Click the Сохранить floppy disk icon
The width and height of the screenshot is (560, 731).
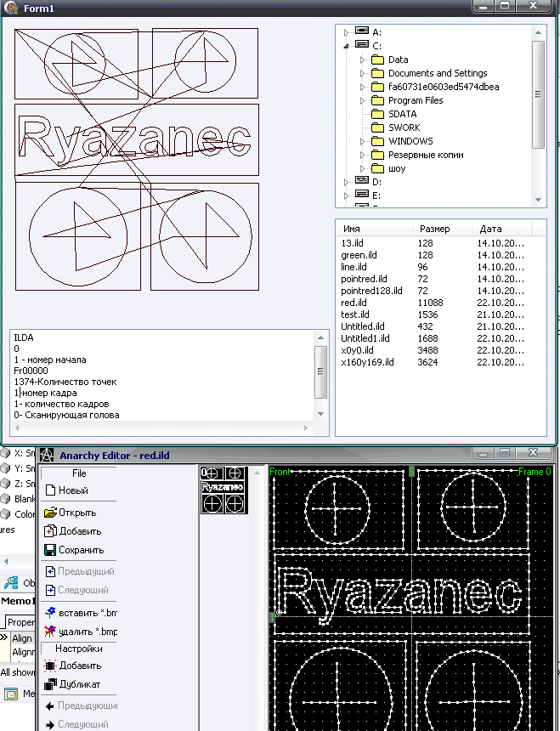pos(50,550)
